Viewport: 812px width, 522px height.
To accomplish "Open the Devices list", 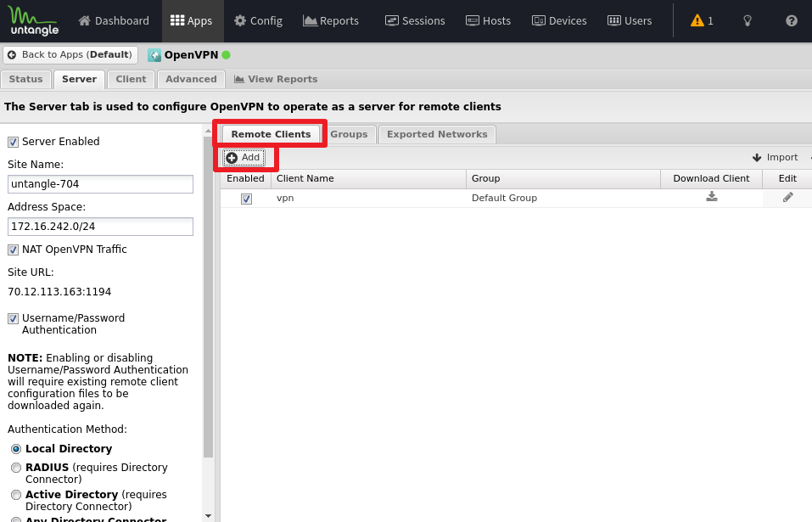I will pyautogui.click(x=559, y=20).
